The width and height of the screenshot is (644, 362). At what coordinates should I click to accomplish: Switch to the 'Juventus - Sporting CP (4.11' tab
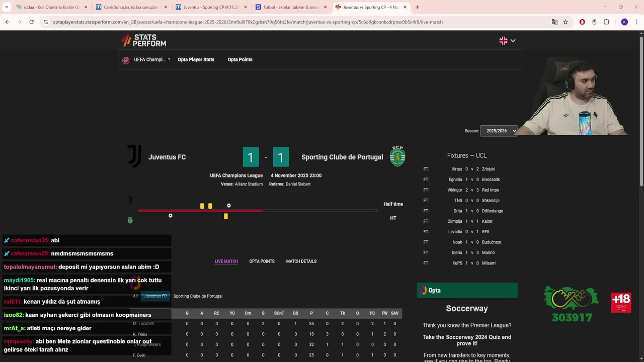(x=211, y=8)
